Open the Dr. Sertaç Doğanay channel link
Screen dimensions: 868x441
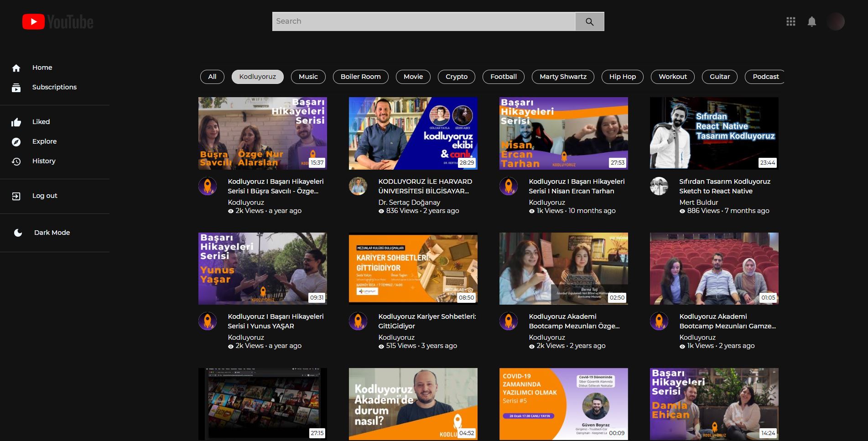[410, 202]
